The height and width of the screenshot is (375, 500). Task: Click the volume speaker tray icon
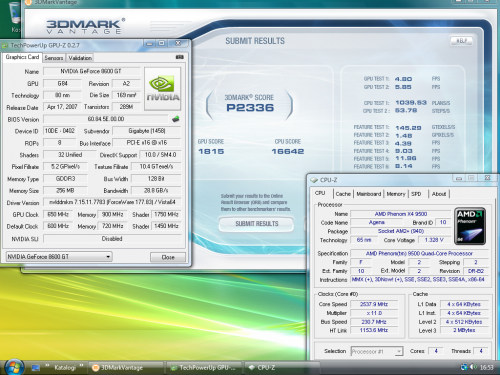tap(473, 367)
